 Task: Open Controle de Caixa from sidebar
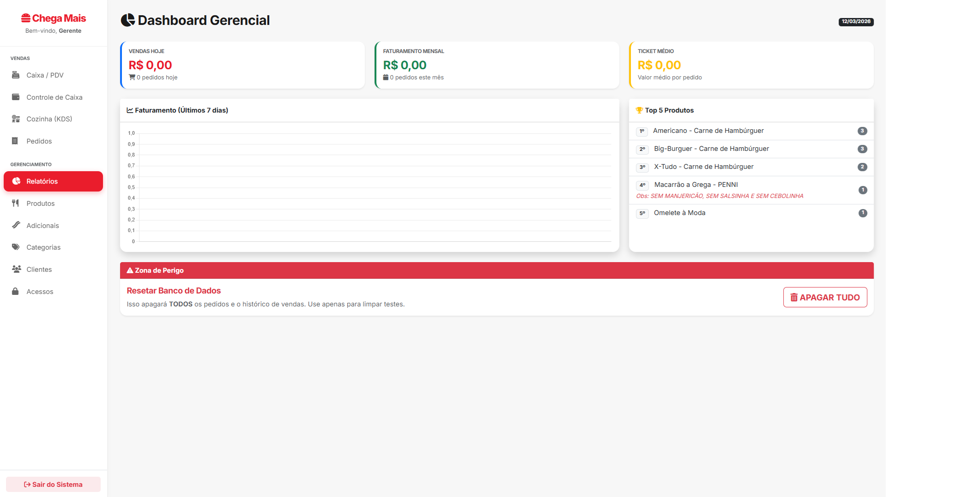(54, 97)
